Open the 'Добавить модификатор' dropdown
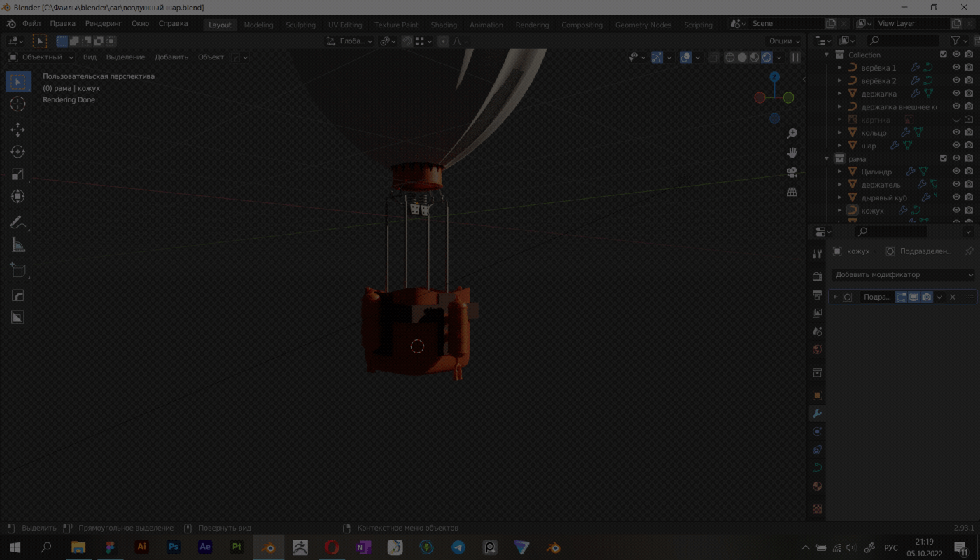The width and height of the screenshot is (980, 560). click(x=903, y=275)
